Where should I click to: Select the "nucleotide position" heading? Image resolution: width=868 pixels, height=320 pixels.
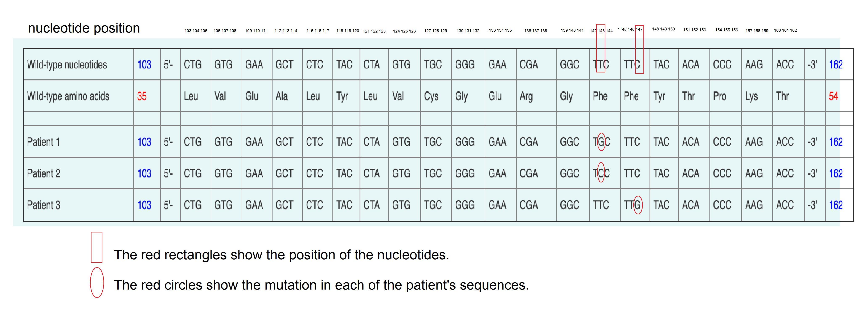click(x=84, y=28)
